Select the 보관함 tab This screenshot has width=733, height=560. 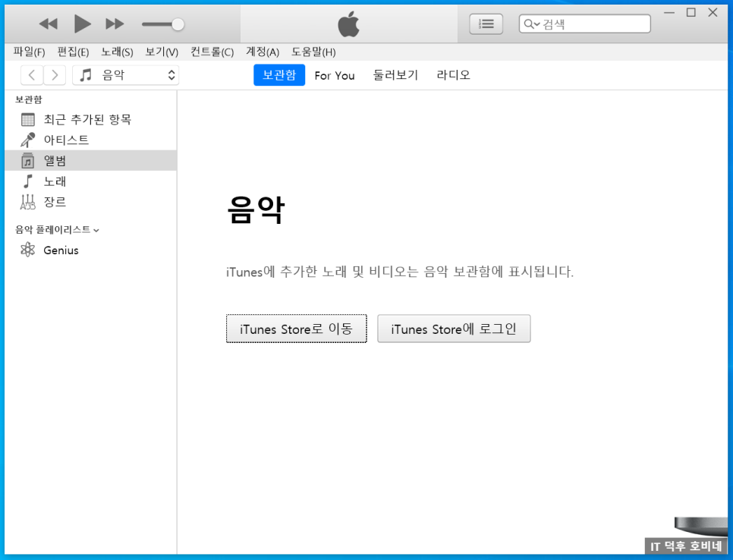[x=279, y=75]
